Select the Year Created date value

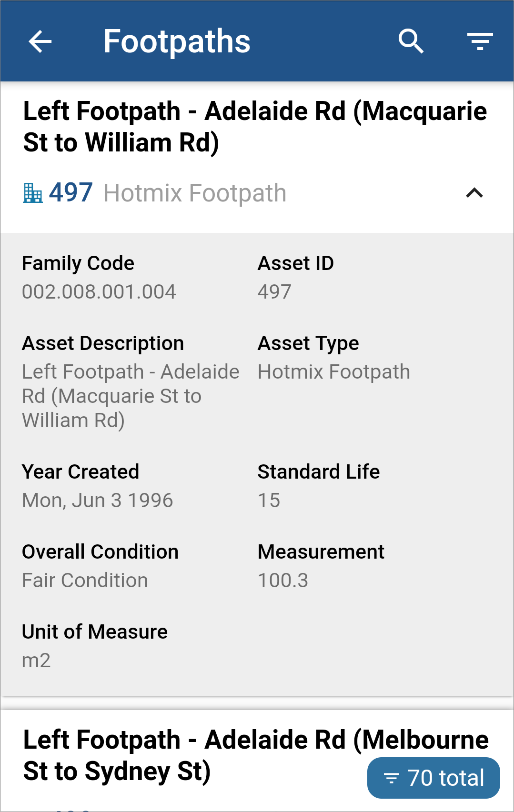click(x=98, y=500)
